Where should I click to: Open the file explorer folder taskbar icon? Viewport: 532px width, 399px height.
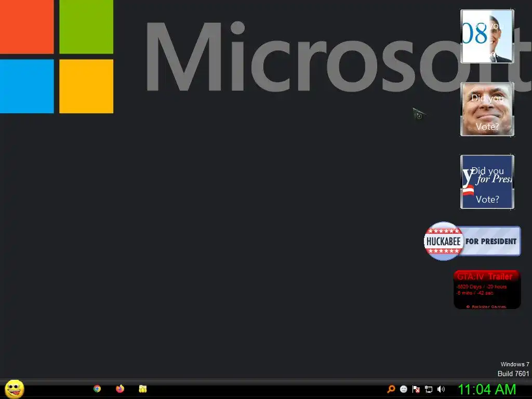(x=143, y=389)
